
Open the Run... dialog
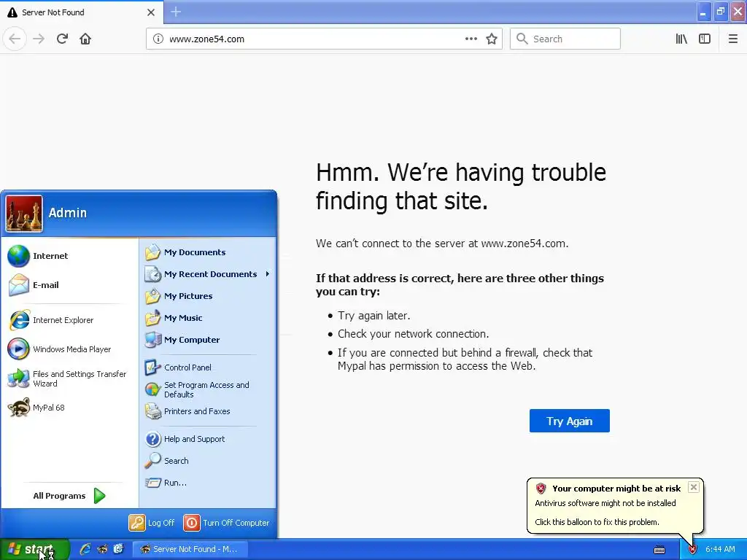point(208,483)
